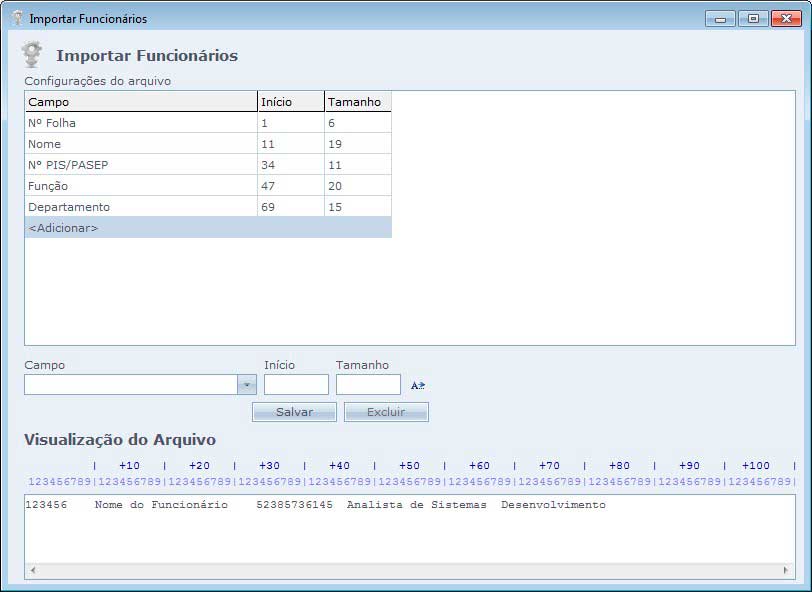The height and width of the screenshot is (592, 812).
Task: Select the Nome row in table
Action: (140, 144)
